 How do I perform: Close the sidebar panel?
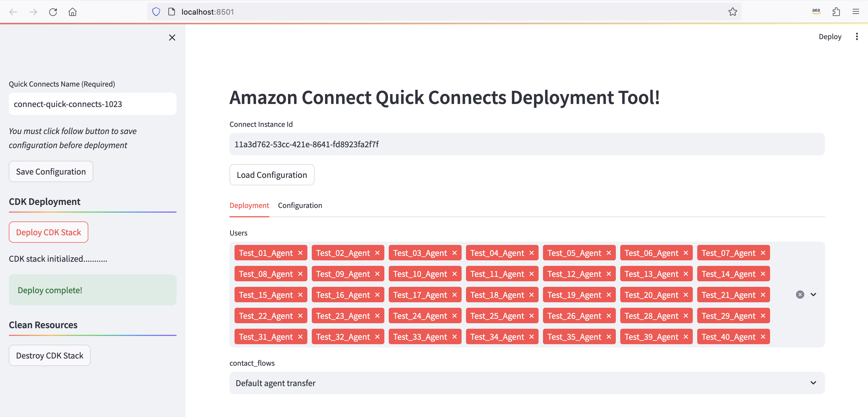click(x=172, y=38)
